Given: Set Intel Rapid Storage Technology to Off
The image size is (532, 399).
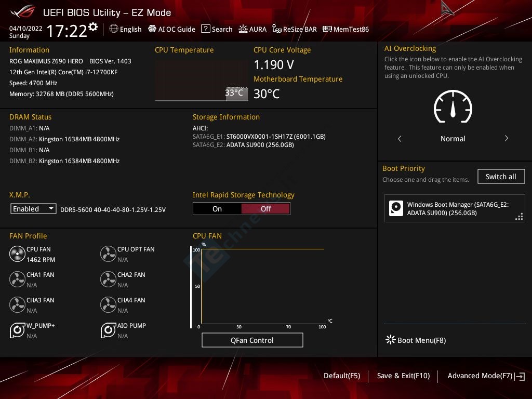Looking at the screenshot, I should (265, 209).
